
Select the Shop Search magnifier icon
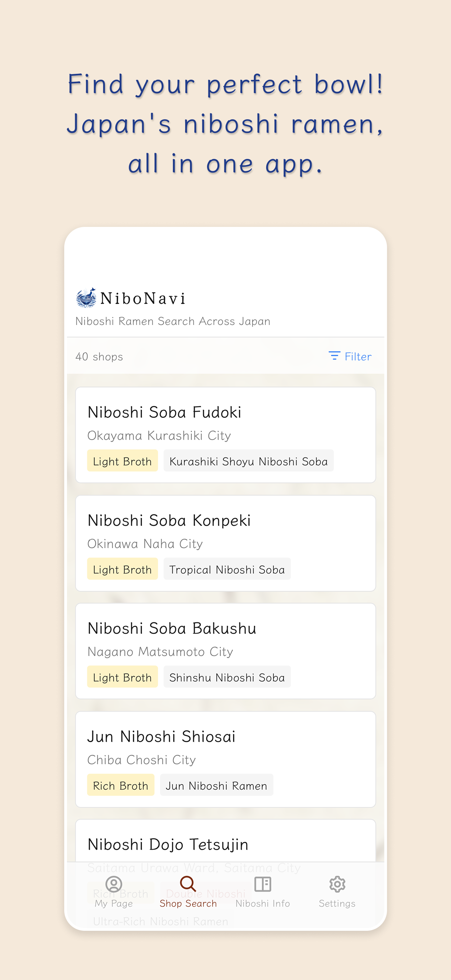188,884
